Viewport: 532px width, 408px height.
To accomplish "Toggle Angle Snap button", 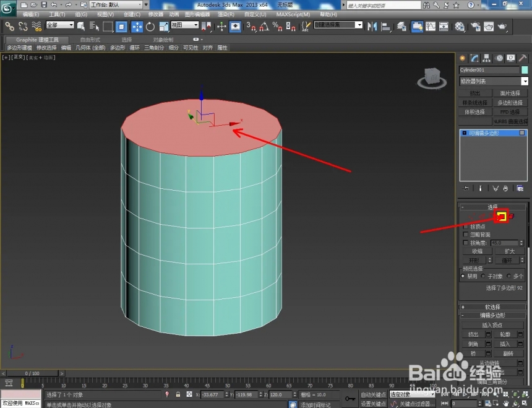I will pos(264,26).
